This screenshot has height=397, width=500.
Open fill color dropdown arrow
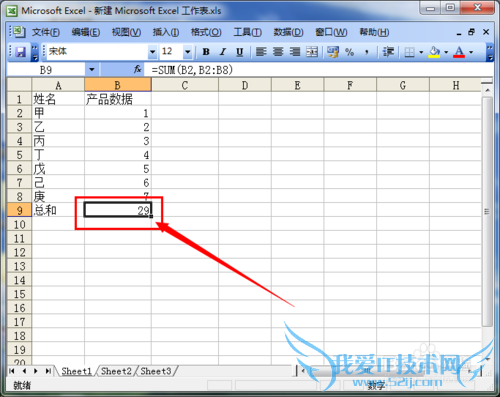(446, 52)
